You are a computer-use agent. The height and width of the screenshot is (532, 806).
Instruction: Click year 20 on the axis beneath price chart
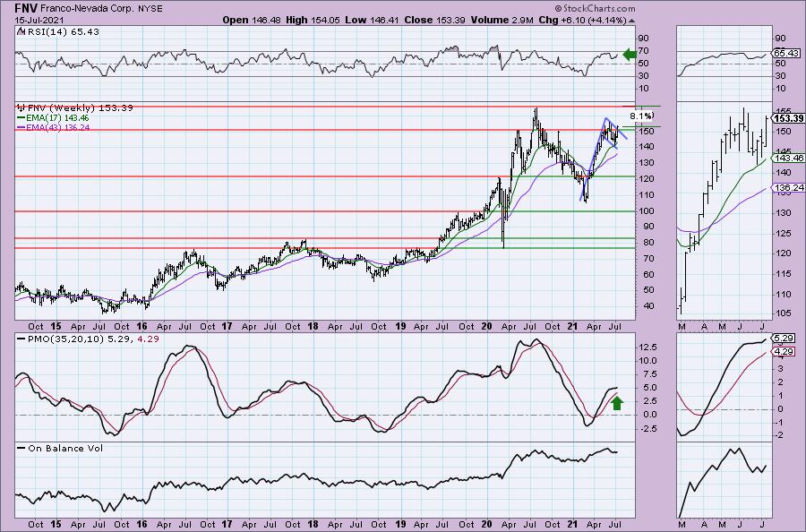coord(487,326)
